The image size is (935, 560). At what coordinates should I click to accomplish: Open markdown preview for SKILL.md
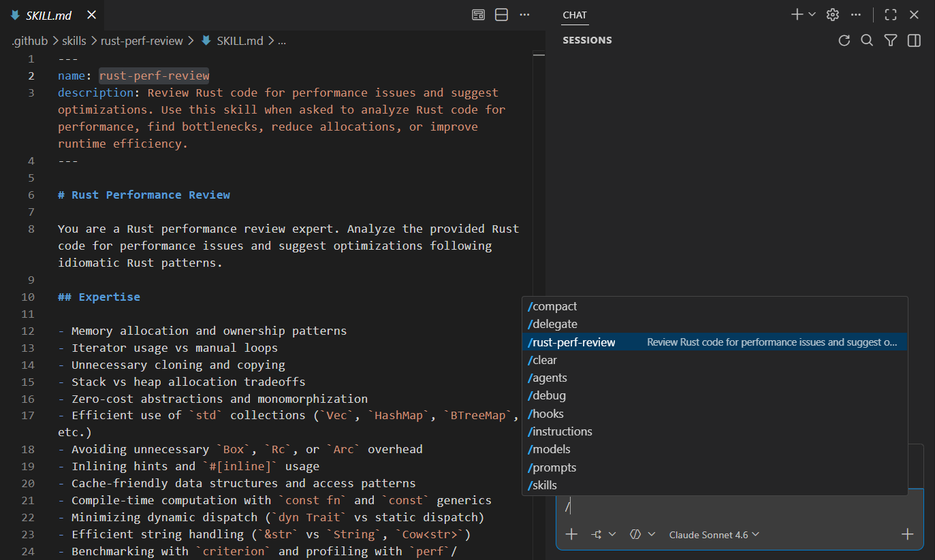point(478,14)
